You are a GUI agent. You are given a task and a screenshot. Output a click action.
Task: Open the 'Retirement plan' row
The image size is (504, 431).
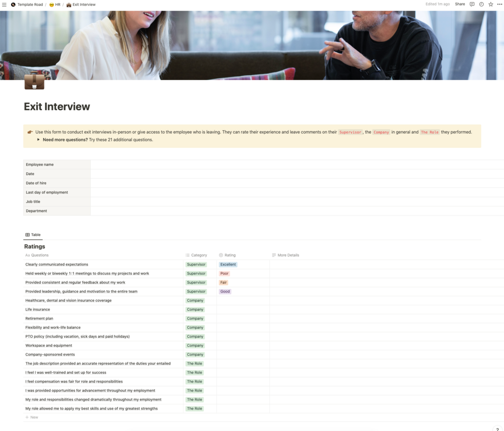(x=39, y=318)
